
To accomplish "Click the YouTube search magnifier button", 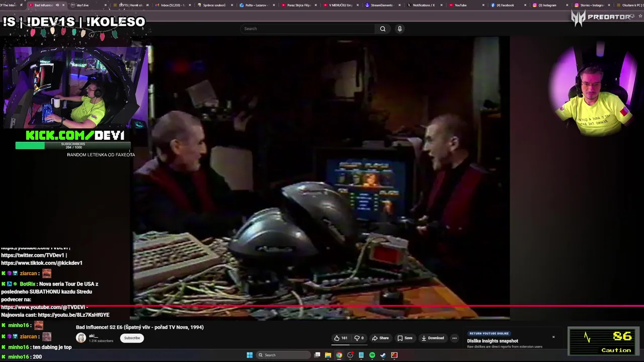I will point(382,29).
